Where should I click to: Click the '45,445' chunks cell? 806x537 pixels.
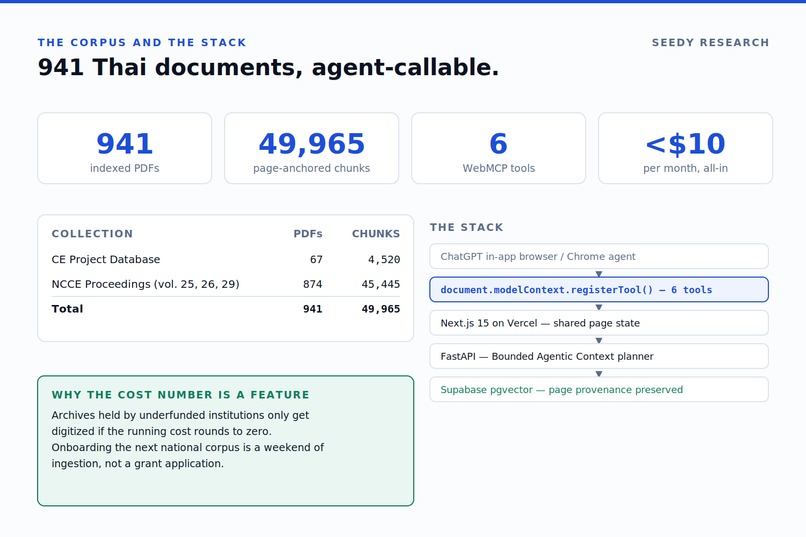[380, 284]
